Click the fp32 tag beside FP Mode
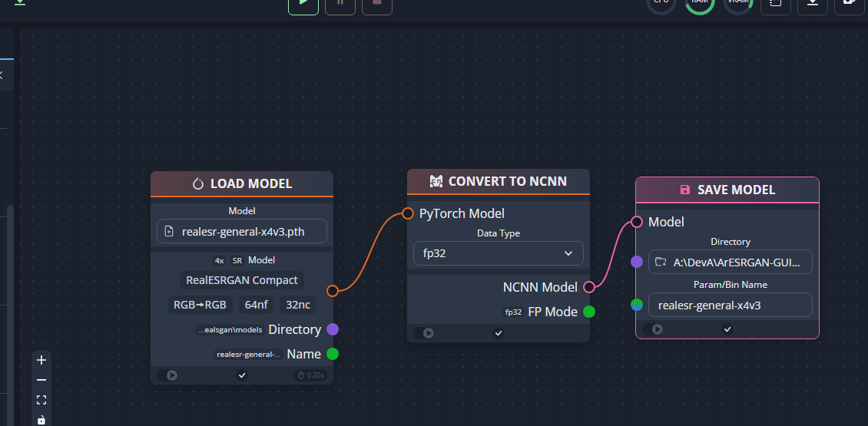This screenshot has height=426, width=868. tap(513, 312)
